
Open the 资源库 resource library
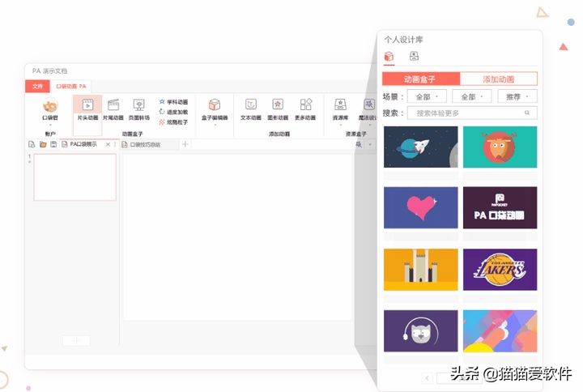click(x=340, y=110)
